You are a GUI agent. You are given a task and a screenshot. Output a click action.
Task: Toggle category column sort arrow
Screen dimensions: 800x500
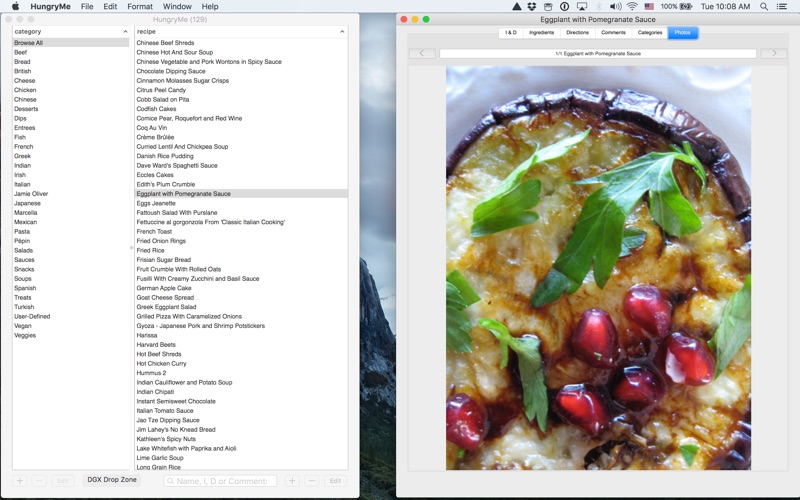pyautogui.click(x=125, y=32)
